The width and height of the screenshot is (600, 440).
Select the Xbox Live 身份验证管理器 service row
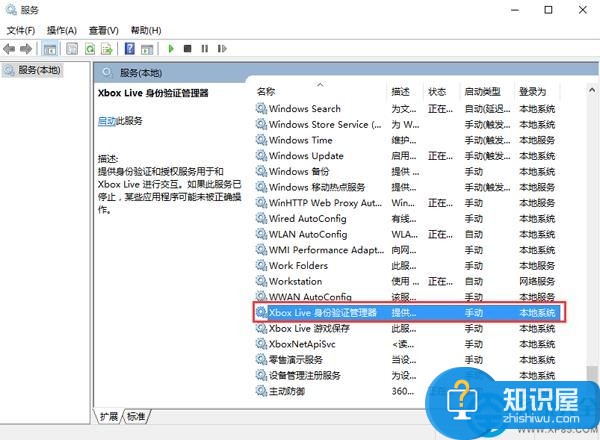409,313
